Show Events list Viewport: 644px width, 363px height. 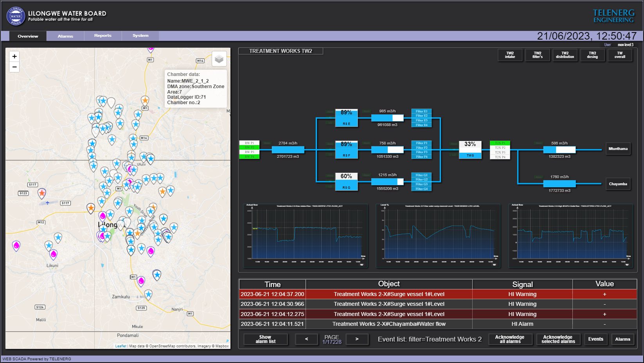pos(595,339)
